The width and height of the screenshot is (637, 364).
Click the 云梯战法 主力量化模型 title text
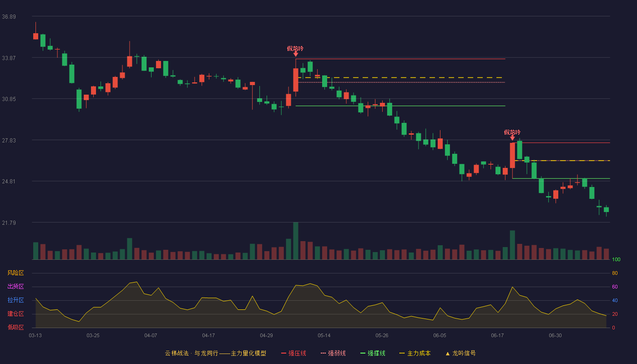point(215,353)
